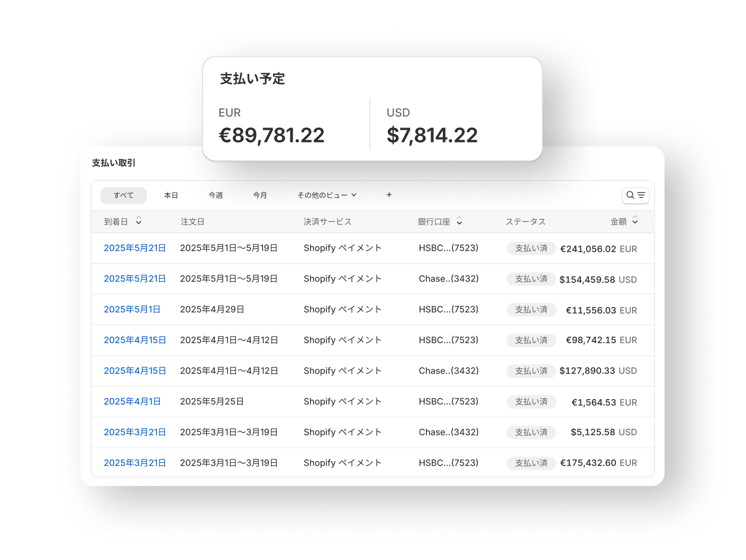Open 2025年4月15日 payout for €98,742.15
This screenshot has width=746, height=560.
135,340
